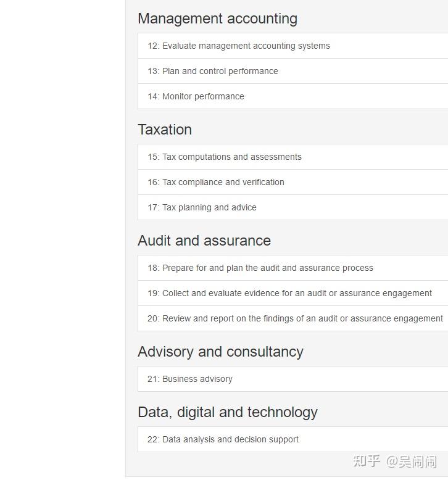This screenshot has height=480, width=448.
Task: Open item 12: Evaluate management accounting systems
Action: (x=239, y=46)
